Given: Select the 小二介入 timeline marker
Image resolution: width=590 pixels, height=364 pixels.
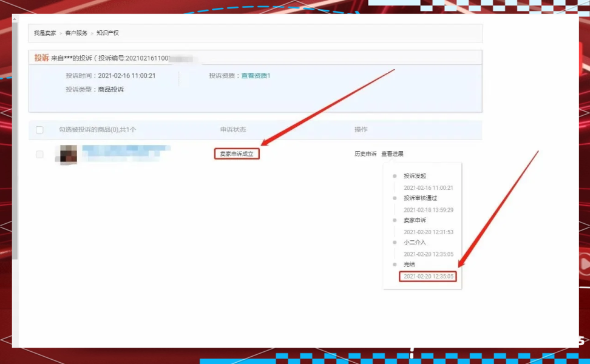Looking at the screenshot, I should (395, 242).
